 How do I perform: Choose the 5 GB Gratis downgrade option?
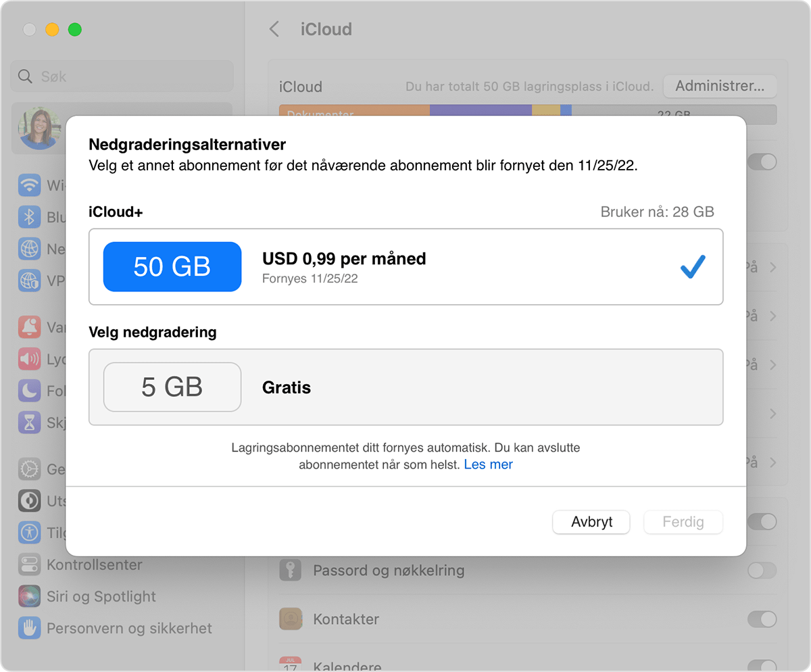(x=405, y=387)
